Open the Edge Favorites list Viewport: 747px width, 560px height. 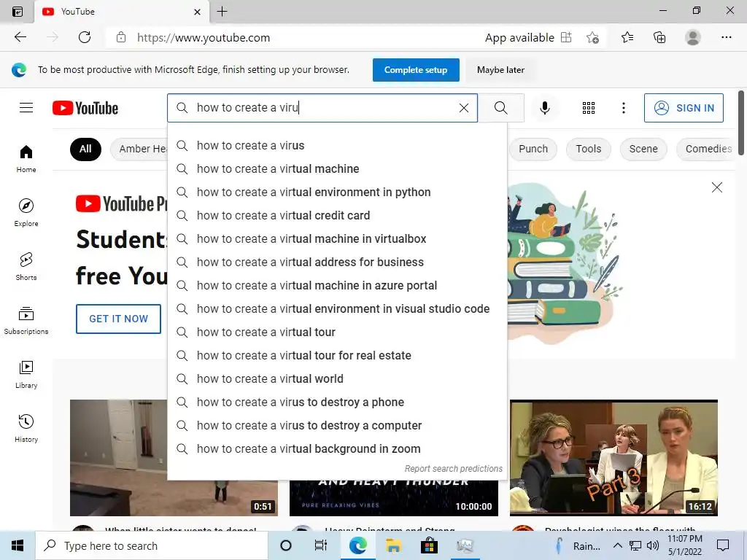627,37
